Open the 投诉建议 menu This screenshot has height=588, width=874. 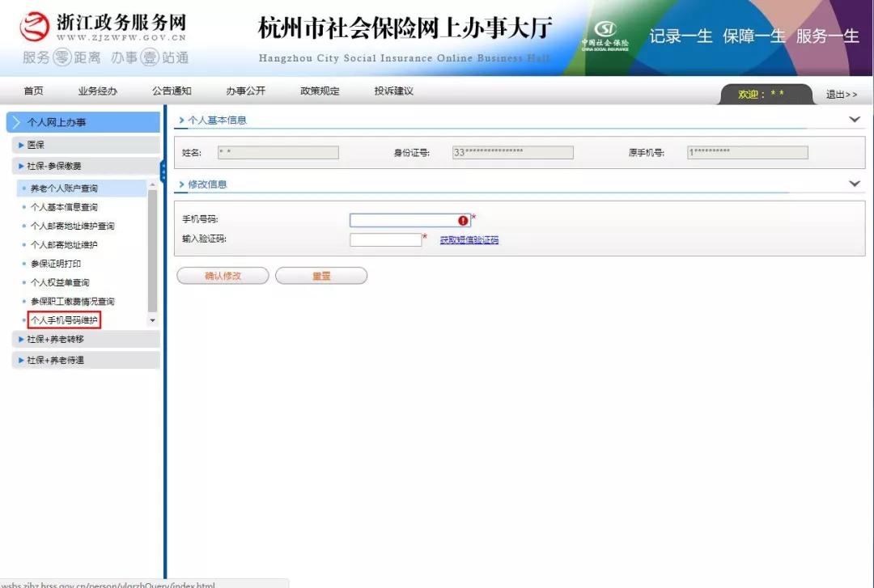pos(394,91)
